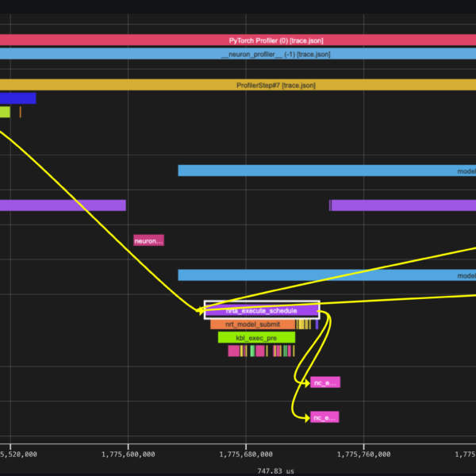
Task: Click the __neuron_profiler__ (-1) process bar
Action: click(238, 54)
